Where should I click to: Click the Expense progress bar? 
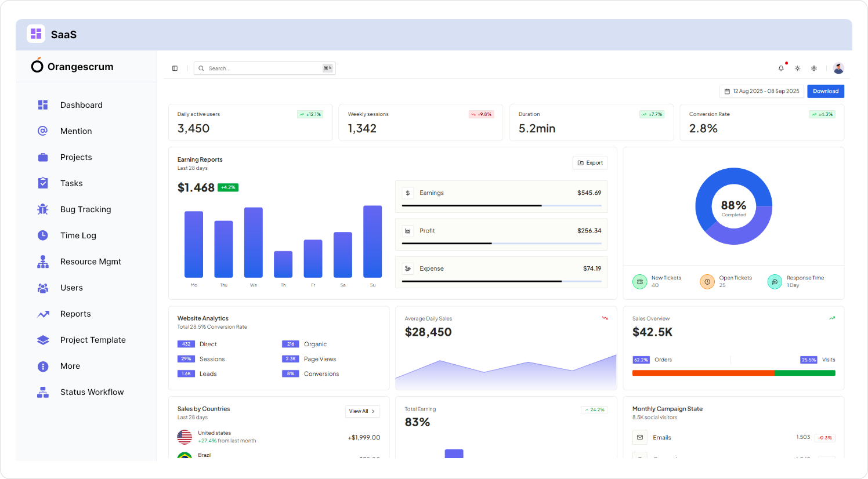click(x=501, y=281)
